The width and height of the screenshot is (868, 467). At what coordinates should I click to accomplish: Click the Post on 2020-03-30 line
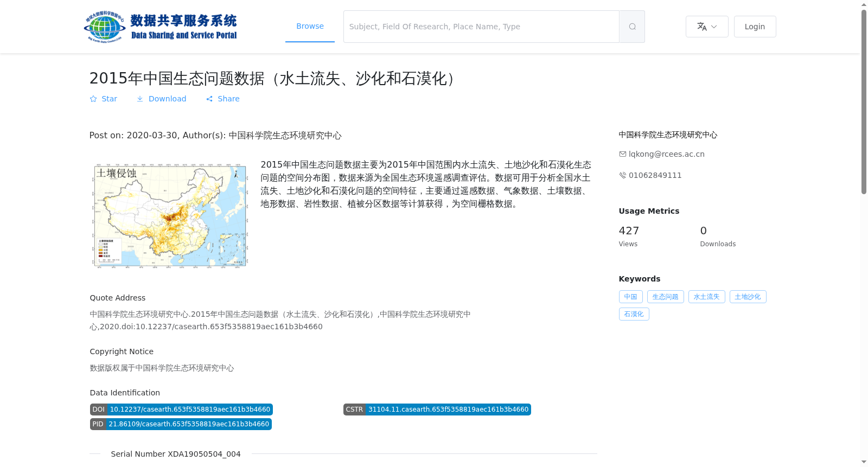(x=215, y=135)
